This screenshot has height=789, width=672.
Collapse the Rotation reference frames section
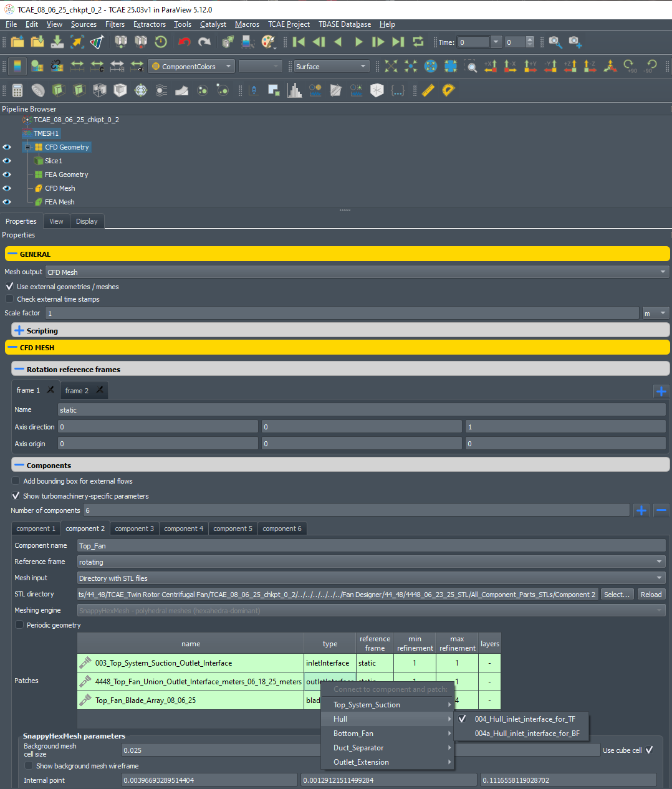click(19, 370)
